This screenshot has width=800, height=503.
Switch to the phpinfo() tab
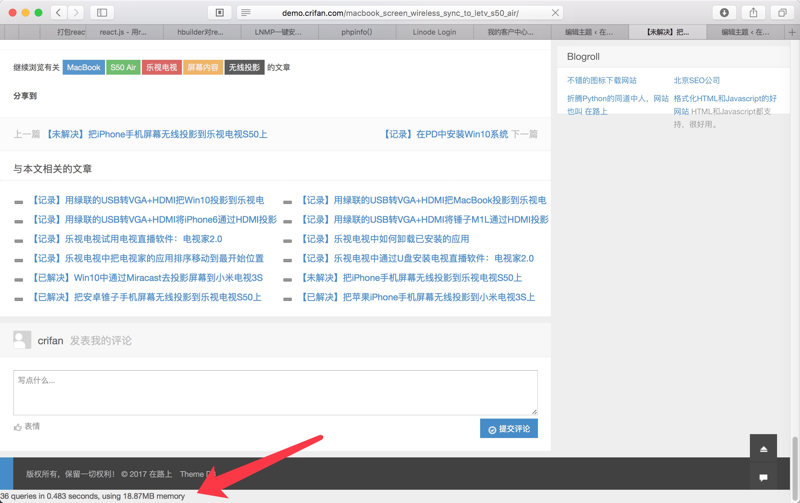(x=357, y=32)
